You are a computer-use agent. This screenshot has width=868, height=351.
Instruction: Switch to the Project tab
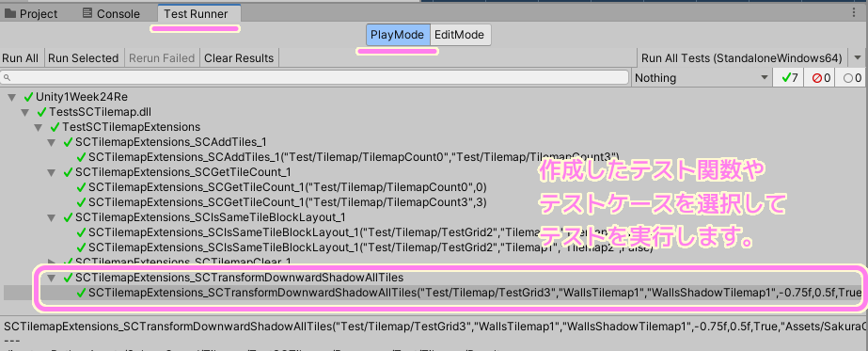[31, 14]
